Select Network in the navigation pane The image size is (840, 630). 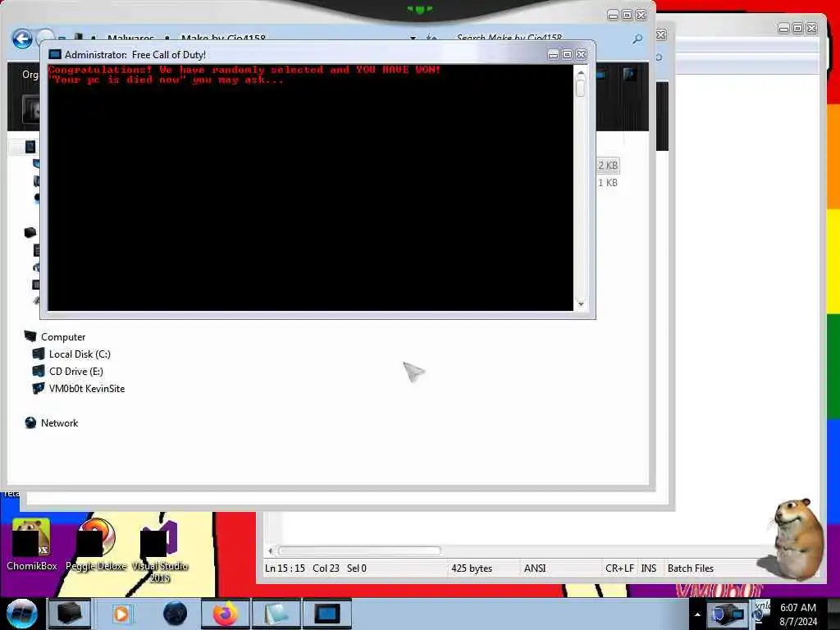(59, 422)
